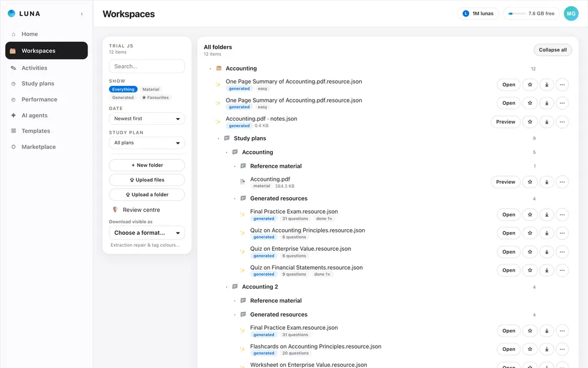The width and height of the screenshot is (588, 368).
Task: Collapse the Accounting 2 folder
Action: point(227,287)
